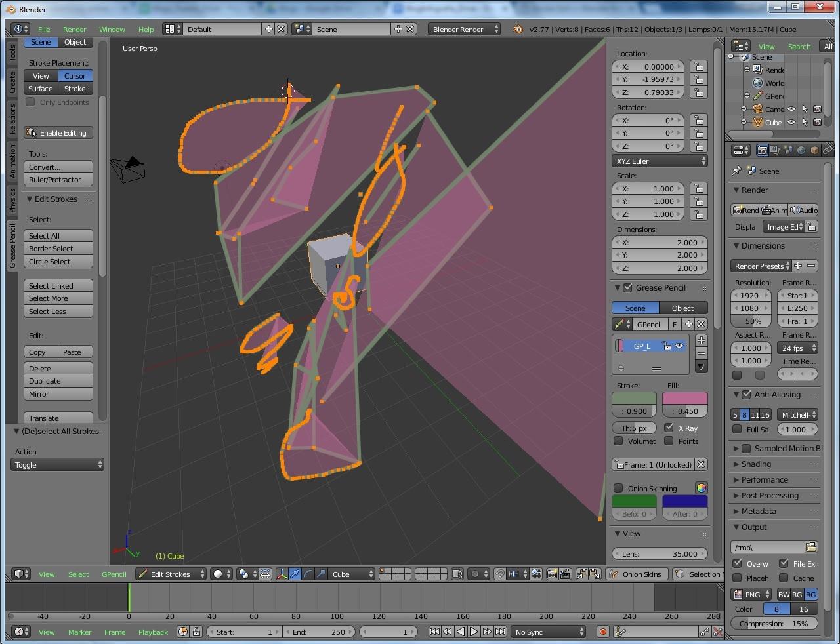Open the Blender Render engine dropdown
Screen dimensions: 840x644
pos(463,29)
